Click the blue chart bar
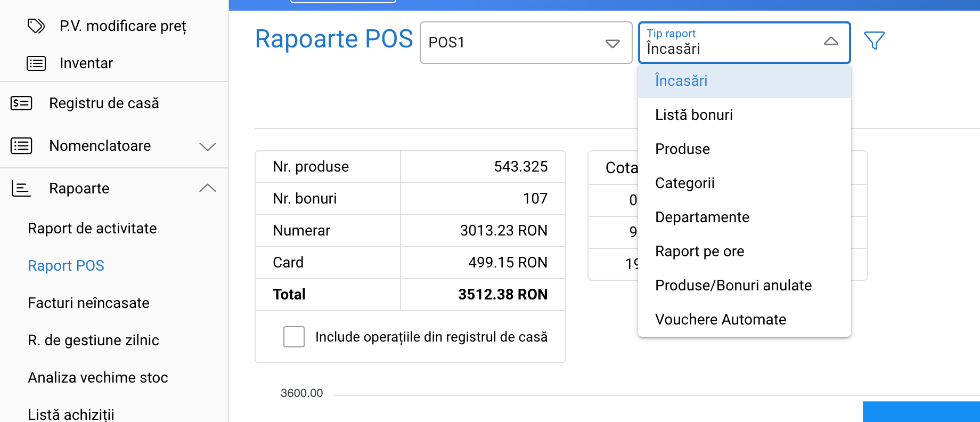The width and height of the screenshot is (980, 422). [x=921, y=412]
